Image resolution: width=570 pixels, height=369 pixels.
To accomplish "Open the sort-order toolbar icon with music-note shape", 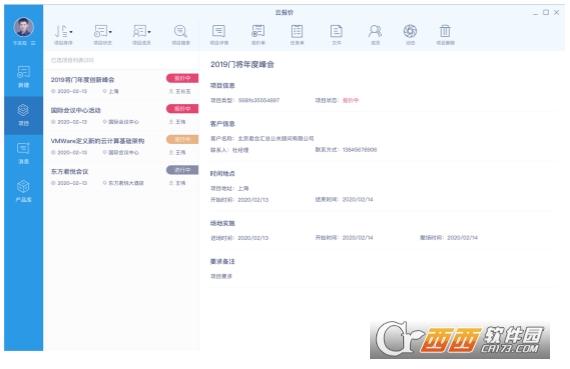I will (x=61, y=31).
